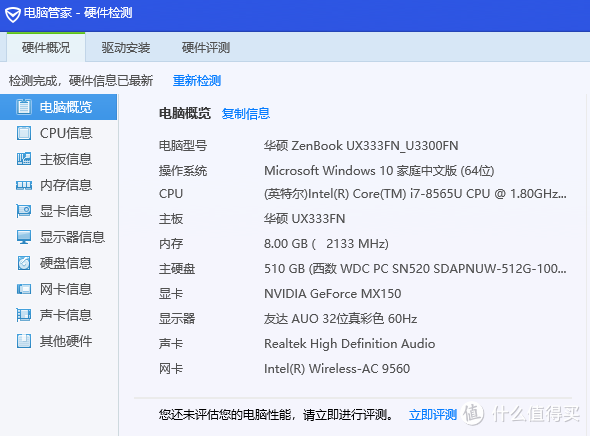This screenshot has width=590, height=436.
Task: Select the 电脑概览 sidebar icon
Action: pyautogui.click(x=24, y=107)
